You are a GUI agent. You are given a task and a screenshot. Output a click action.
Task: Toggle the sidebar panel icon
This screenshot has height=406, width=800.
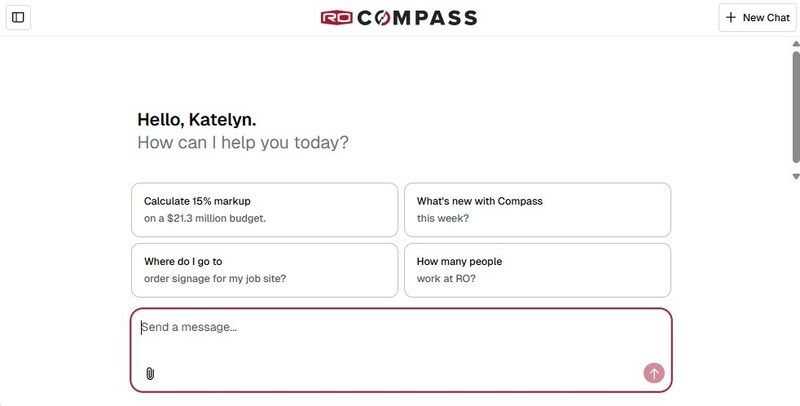[x=18, y=18]
